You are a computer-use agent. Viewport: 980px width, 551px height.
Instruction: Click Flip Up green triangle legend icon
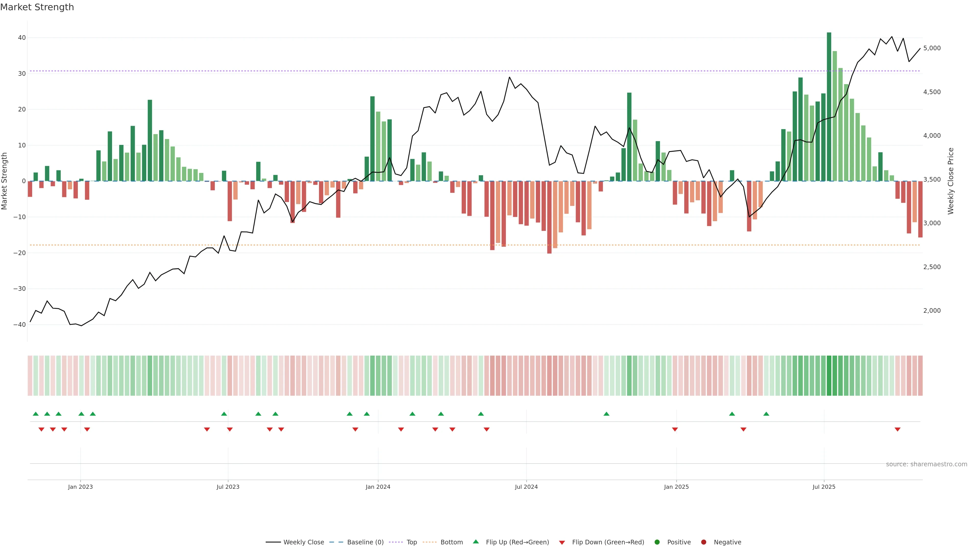475,542
